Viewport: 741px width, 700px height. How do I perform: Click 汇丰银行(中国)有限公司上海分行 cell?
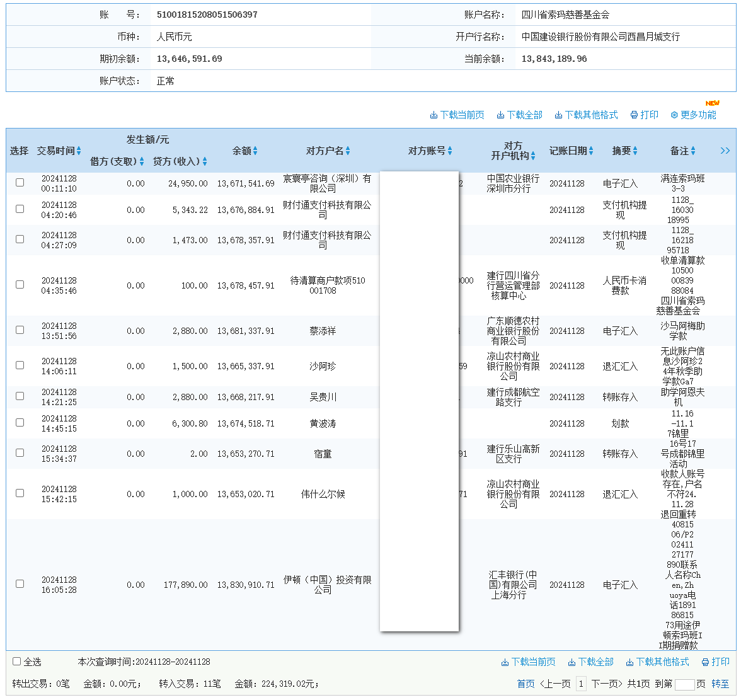[x=513, y=585]
